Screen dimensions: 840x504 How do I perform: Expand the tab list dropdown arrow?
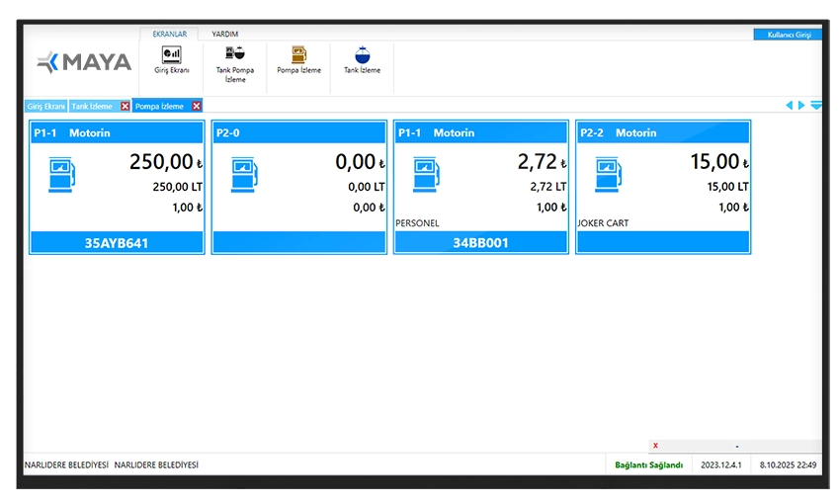coord(815,106)
